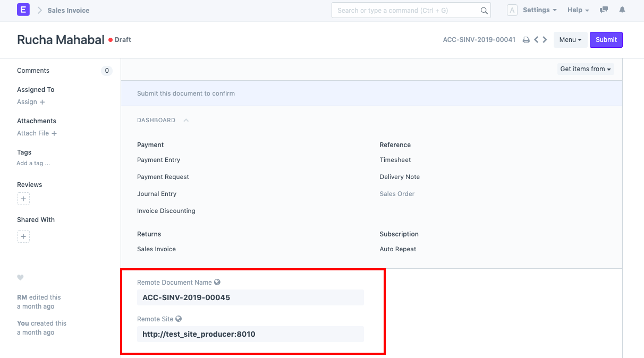
Task: Open the Menu dropdown
Action: point(570,39)
